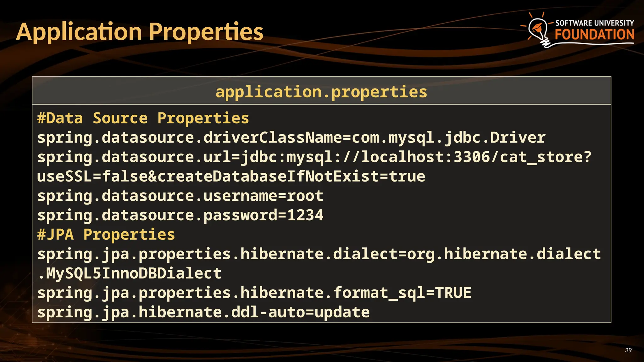
Task: Click the useSSL=false&createDatabaseIfNotExist line
Action: click(x=231, y=176)
